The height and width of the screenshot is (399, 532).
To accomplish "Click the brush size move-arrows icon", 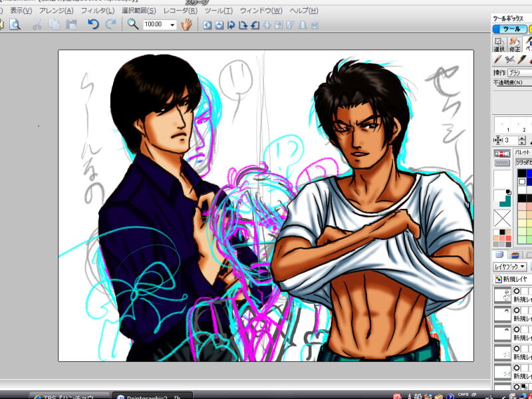I will [x=497, y=140].
